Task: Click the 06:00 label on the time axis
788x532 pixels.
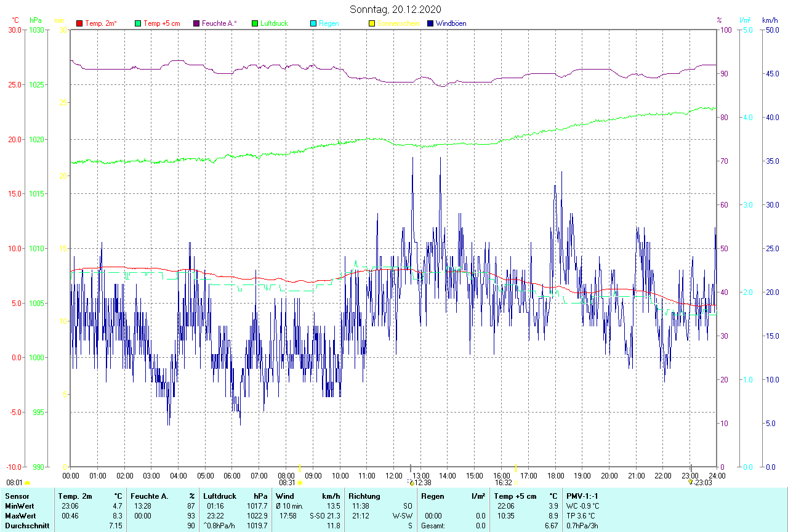Action: click(x=232, y=476)
